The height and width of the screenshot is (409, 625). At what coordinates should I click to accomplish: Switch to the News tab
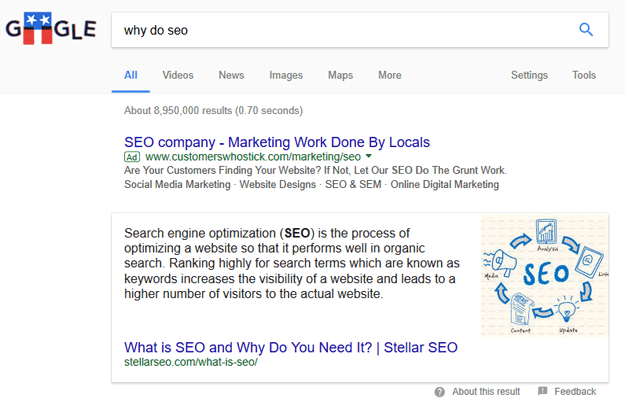click(231, 75)
